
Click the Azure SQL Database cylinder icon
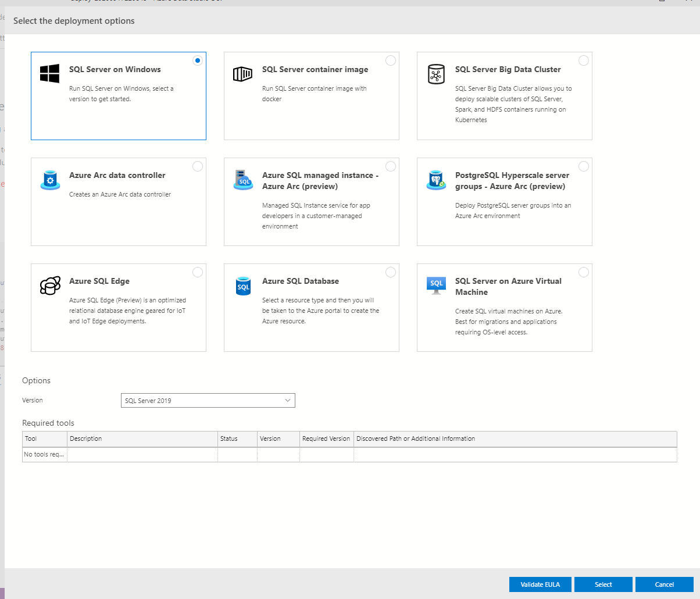243,286
